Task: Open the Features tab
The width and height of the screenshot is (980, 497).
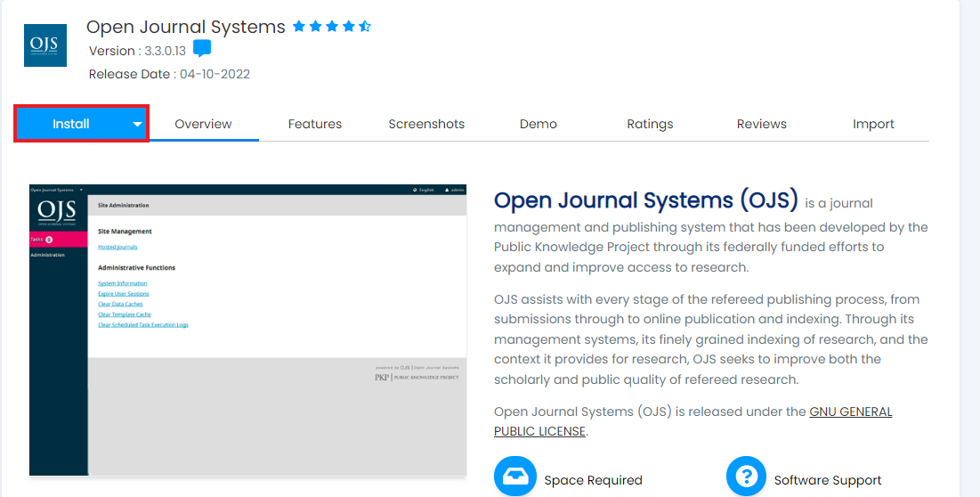Action: click(315, 124)
